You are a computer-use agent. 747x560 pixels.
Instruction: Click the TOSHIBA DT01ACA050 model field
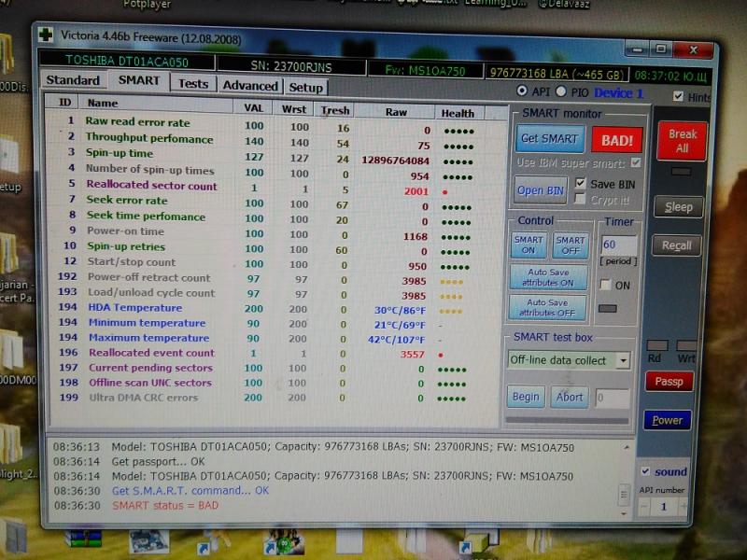point(127,61)
